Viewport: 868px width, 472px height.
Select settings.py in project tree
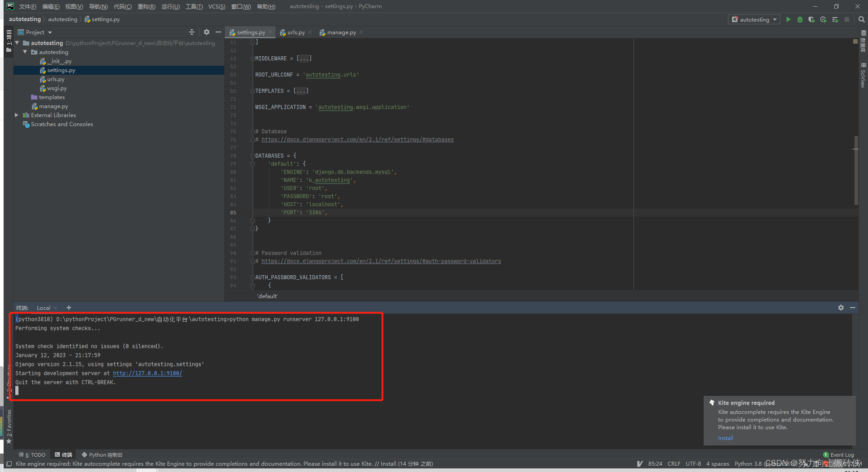[x=61, y=70]
